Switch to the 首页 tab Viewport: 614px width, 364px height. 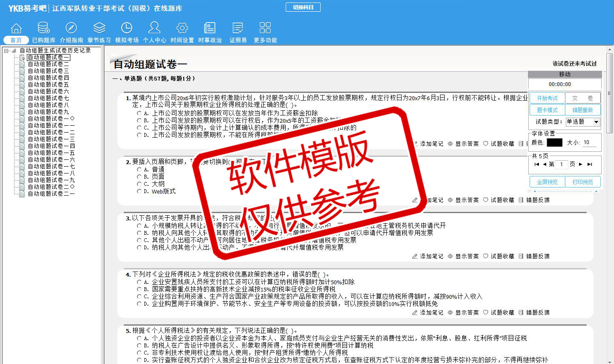(16, 40)
